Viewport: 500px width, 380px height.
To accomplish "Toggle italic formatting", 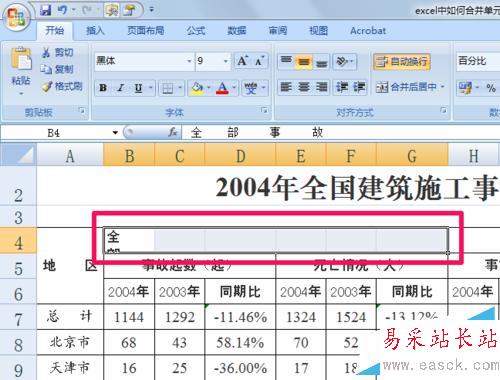I will (x=121, y=88).
